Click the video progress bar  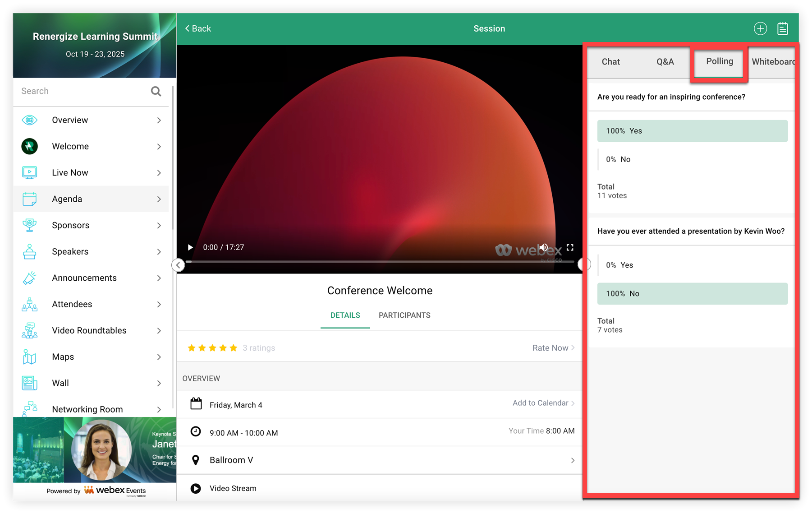(381, 261)
